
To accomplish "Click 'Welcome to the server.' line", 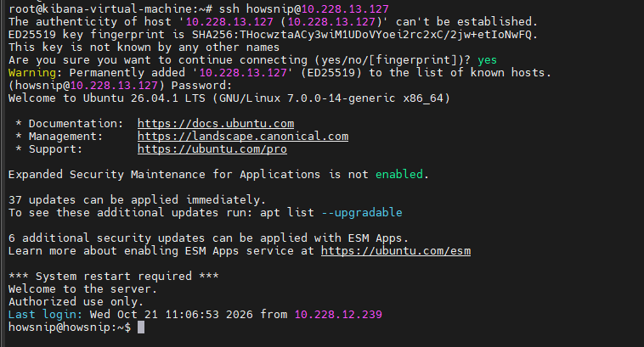I will coord(82,288).
